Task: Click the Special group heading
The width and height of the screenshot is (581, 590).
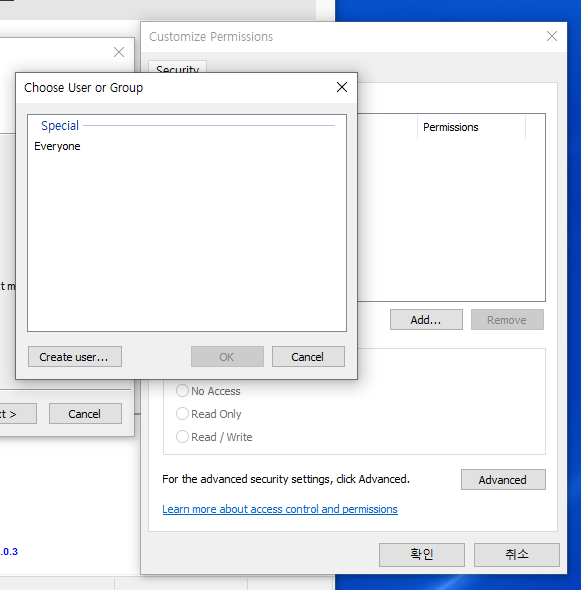Action: [x=60, y=126]
